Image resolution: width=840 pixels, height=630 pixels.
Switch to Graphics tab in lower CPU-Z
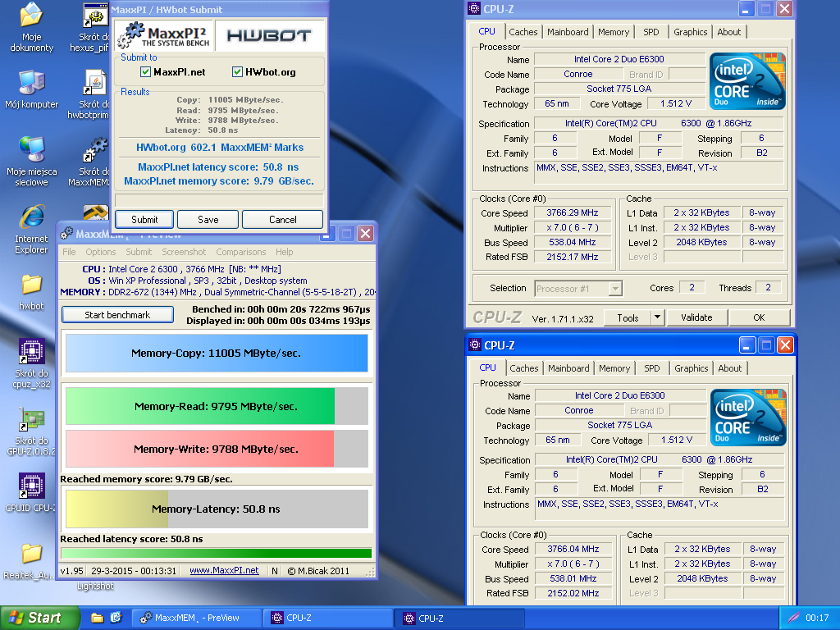[x=691, y=368]
